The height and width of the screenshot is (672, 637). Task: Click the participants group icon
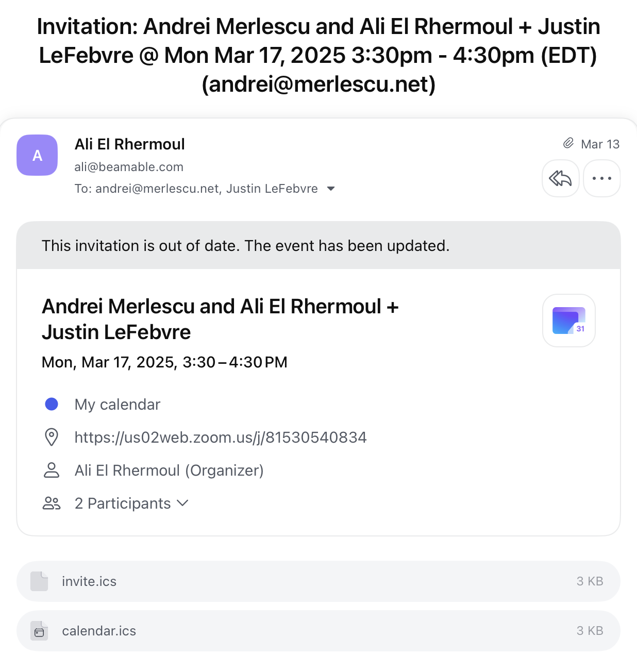pos(52,503)
